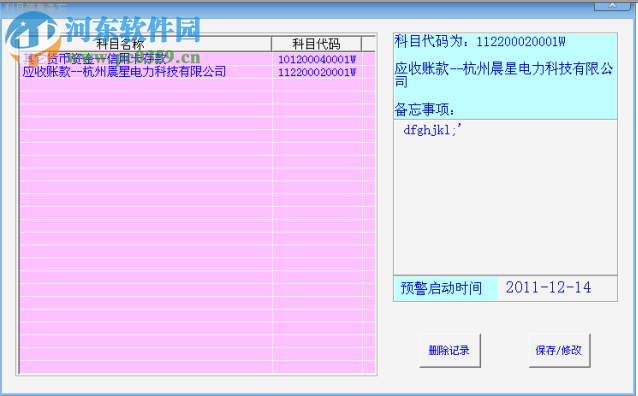Click code cell 101200040001W
Image resolution: width=638 pixels, height=396 pixels.
pyautogui.click(x=317, y=59)
